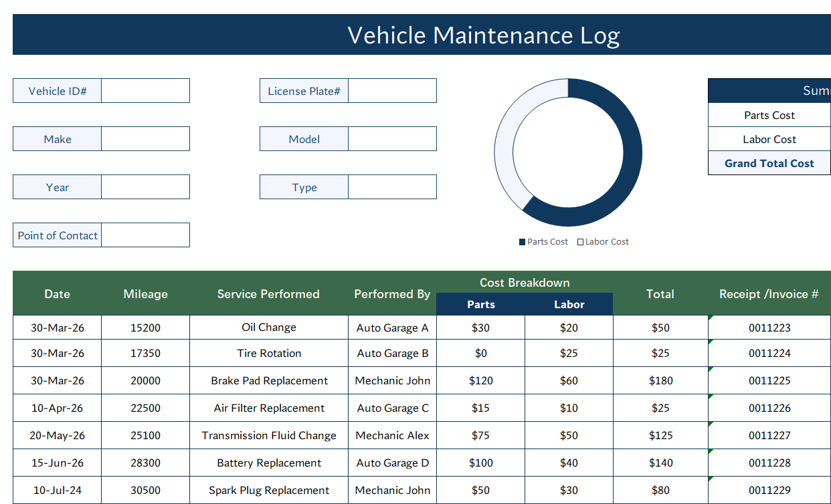Select the empty Make value cell

pyautogui.click(x=145, y=139)
